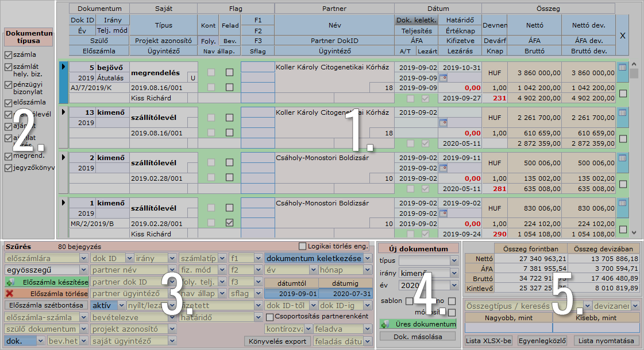Image resolution: width=644 pixels, height=350 pixels.
Task: Open details icon for Koller megrendelés row
Action: tap(623, 68)
